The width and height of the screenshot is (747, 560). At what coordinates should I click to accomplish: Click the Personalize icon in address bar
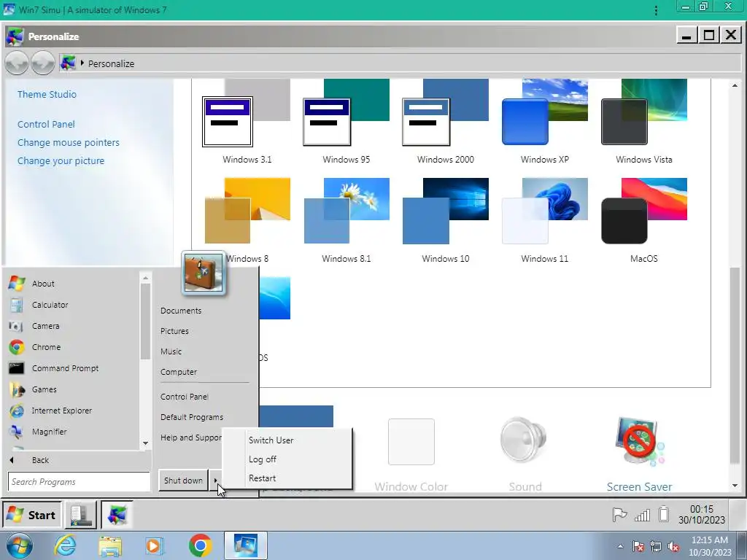point(68,63)
